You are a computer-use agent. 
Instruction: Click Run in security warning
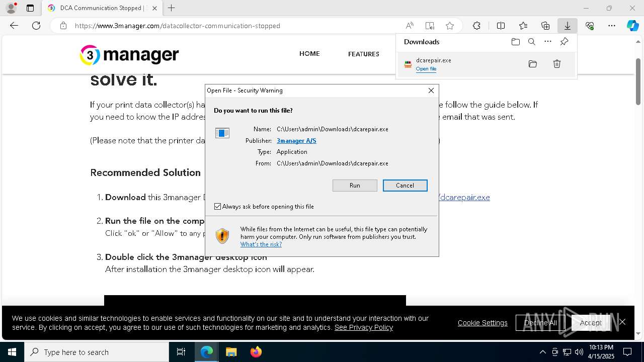tap(355, 186)
